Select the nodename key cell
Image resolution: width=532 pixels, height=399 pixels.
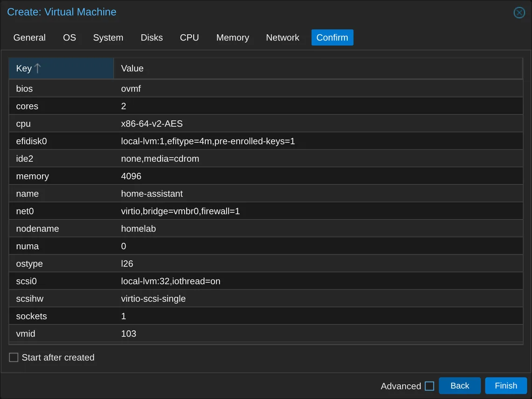(x=61, y=229)
